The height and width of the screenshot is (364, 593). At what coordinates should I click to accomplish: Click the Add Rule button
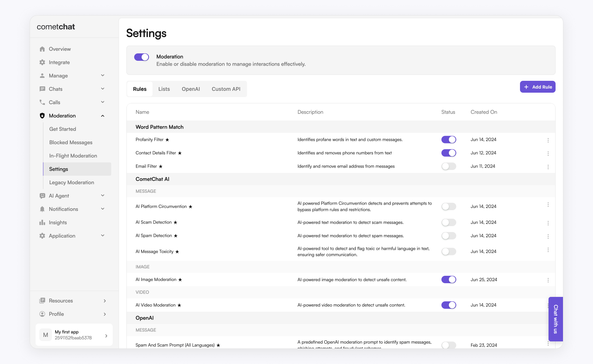537,87
